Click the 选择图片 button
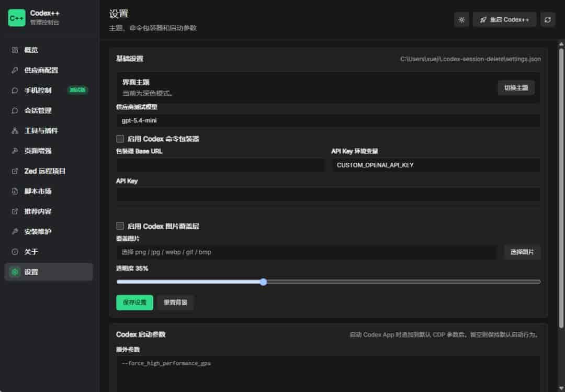Viewport: 565px width, 392px height. 522,252
